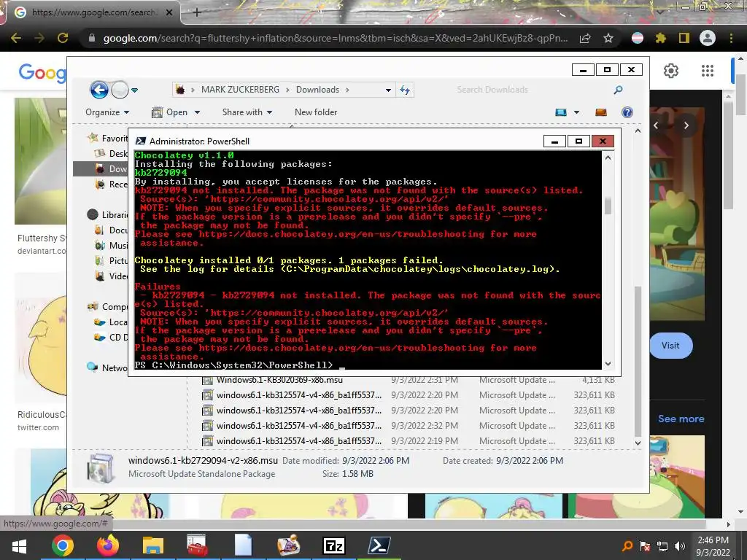Click the PowerShell window title bar icon
Image resolution: width=747 pixels, height=560 pixels.
point(141,141)
